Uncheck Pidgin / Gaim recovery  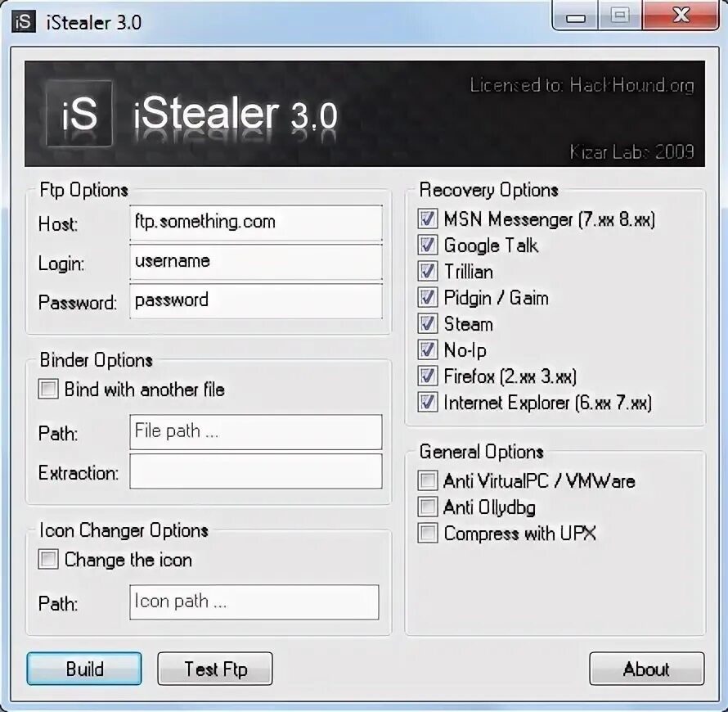(427, 297)
